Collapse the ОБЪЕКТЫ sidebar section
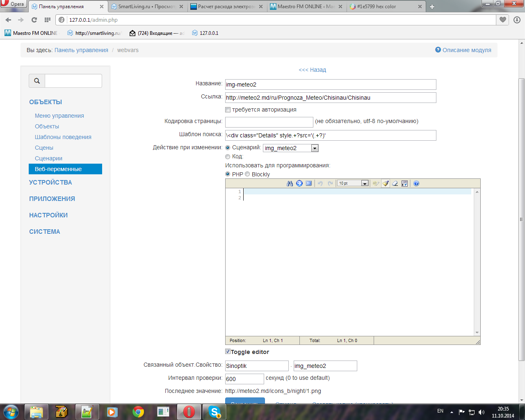The width and height of the screenshot is (525, 420). 46,102
